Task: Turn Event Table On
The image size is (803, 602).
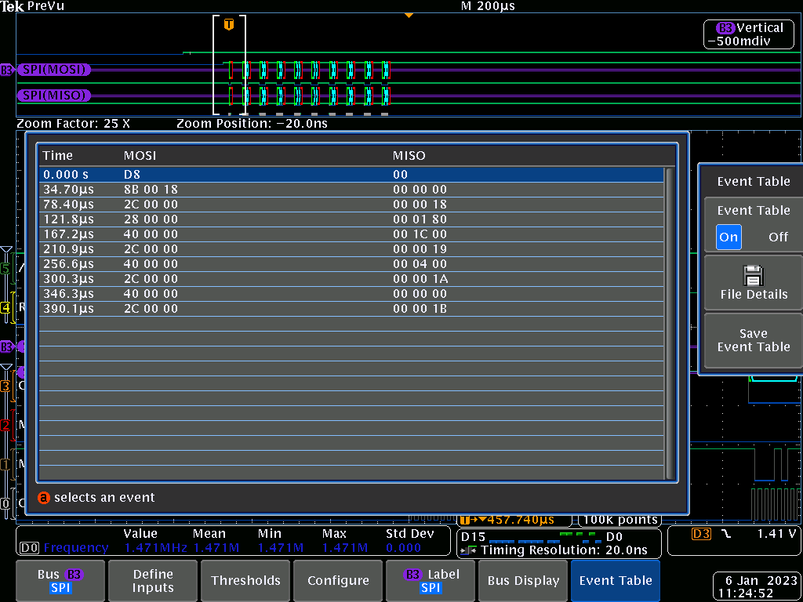Action: [728, 237]
